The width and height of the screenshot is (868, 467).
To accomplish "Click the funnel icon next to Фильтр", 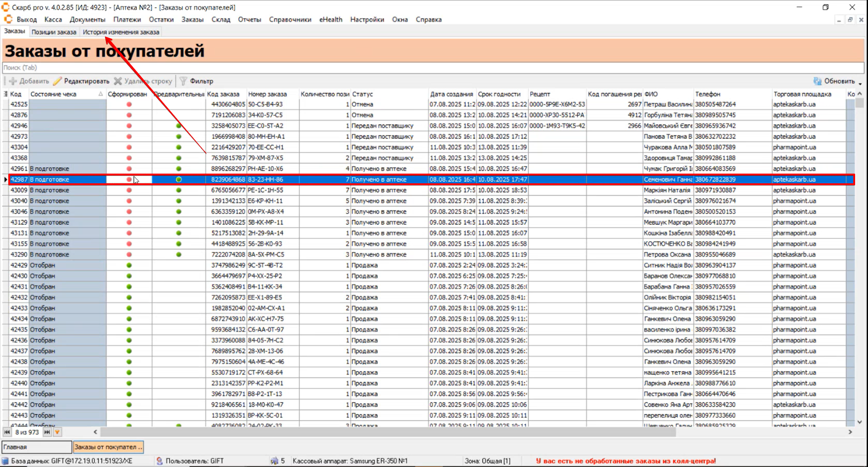I will [x=183, y=81].
